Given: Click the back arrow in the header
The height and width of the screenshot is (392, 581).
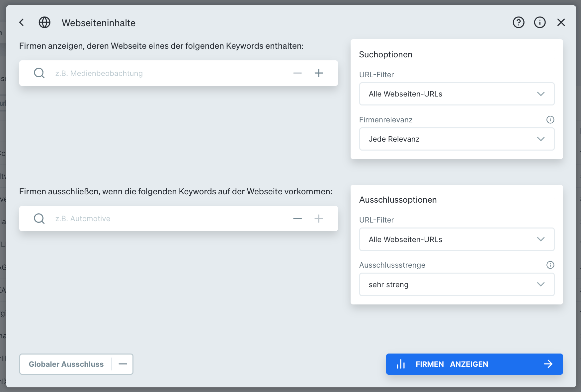Looking at the screenshot, I should [x=21, y=23].
